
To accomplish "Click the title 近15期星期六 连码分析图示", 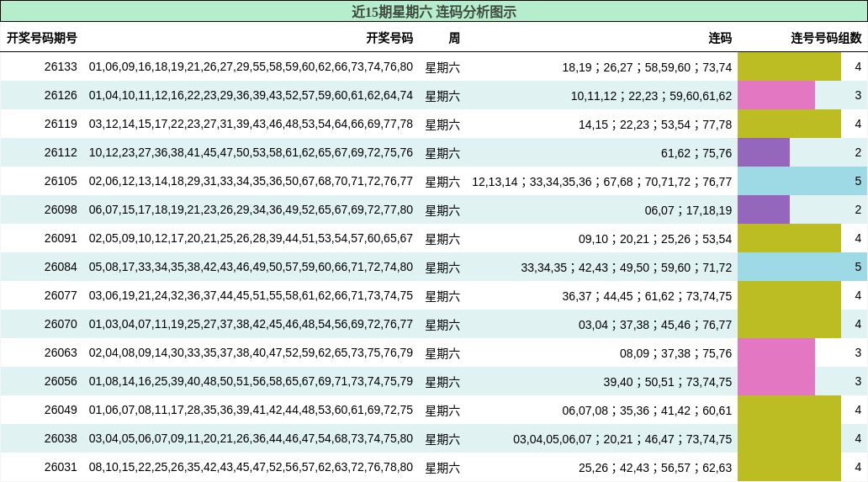I will click(x=433, y=12).
